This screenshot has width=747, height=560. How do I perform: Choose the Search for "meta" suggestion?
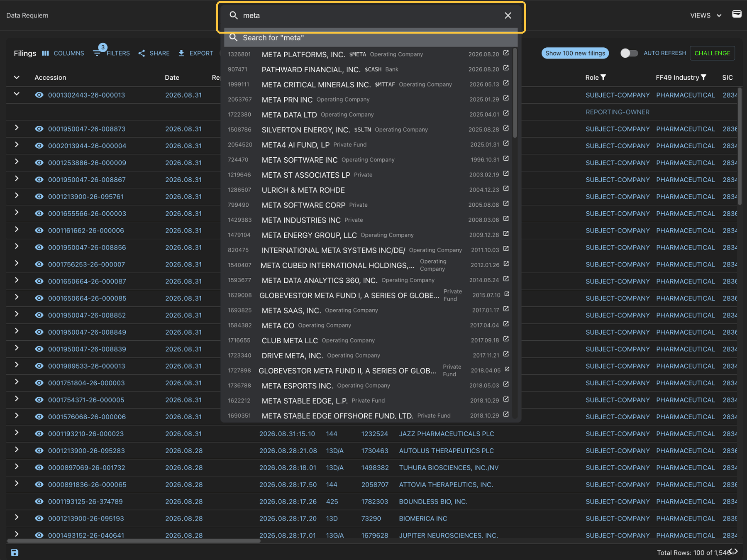click(371, 38)
